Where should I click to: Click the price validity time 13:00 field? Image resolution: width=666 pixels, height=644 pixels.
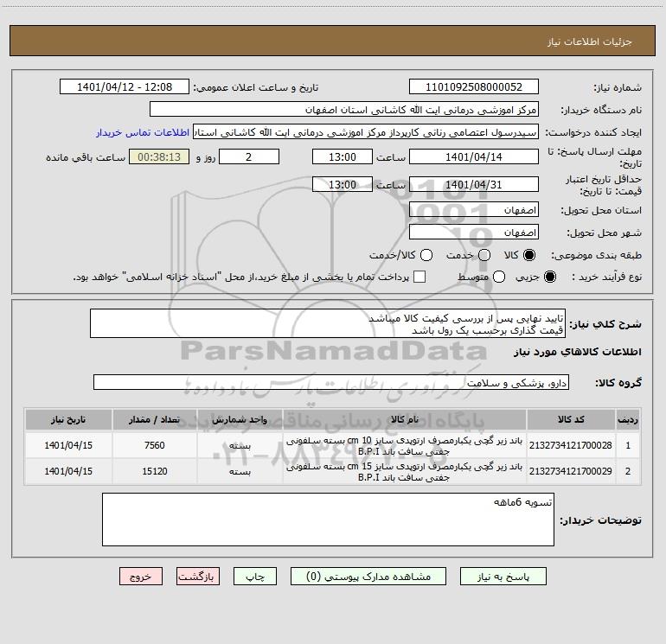[x=343, y=184]
